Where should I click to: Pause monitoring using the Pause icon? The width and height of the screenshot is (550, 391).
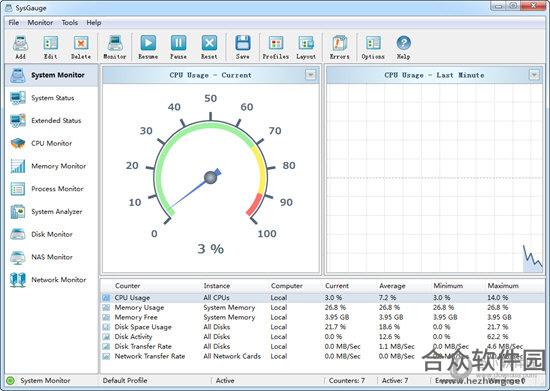(x=178, y=47)
